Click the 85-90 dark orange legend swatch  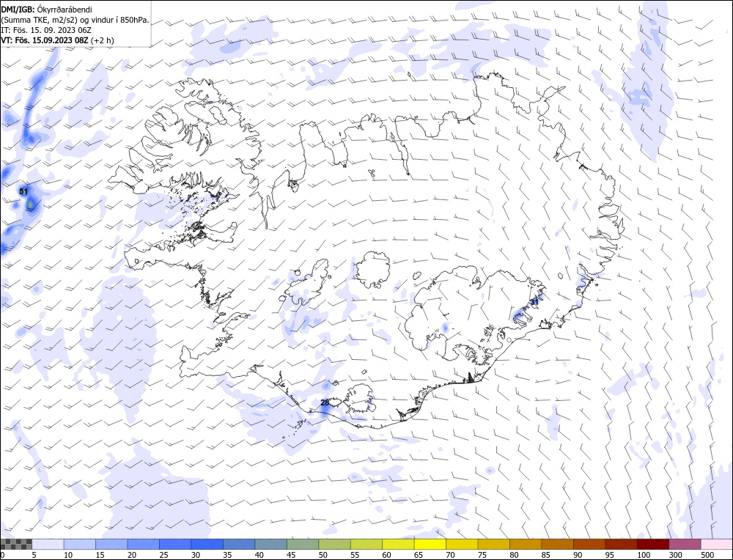(x=557, y=544)
